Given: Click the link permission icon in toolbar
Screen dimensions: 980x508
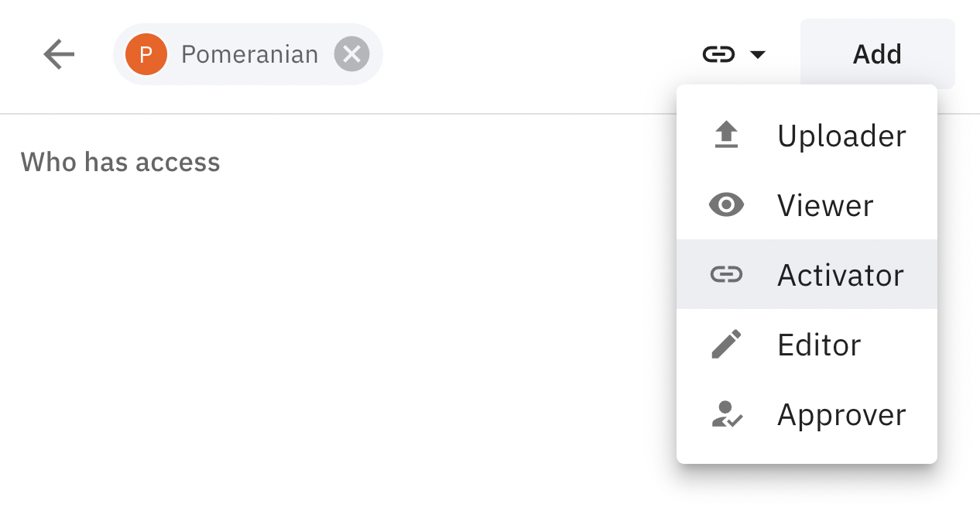Looking at the screenshot, I should (x=719, y=54).
